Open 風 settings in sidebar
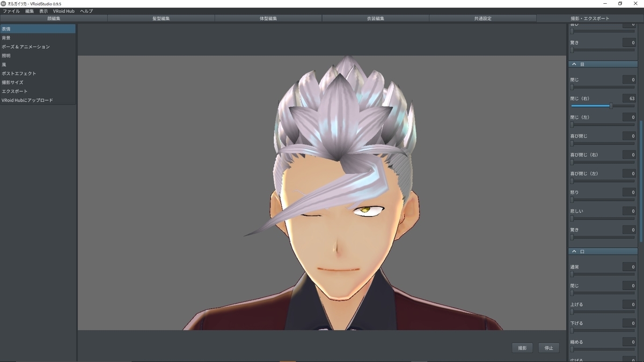 tap(38, 64)
